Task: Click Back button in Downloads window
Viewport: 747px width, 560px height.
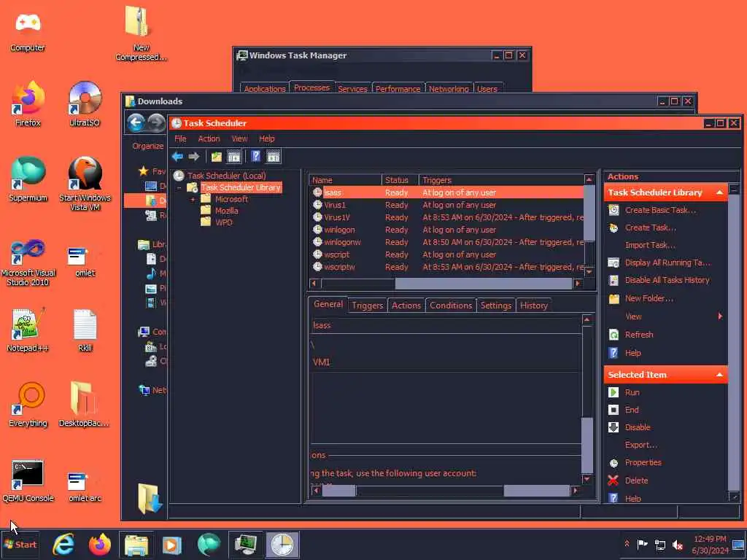Action: 136,122
